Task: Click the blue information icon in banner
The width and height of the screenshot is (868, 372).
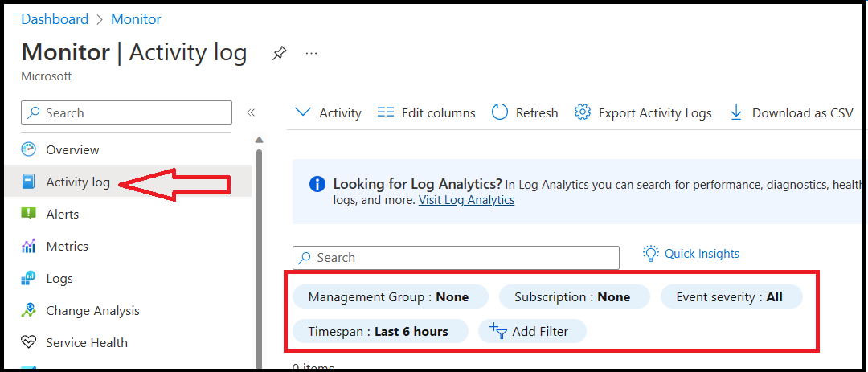Action: click(317, 184)
